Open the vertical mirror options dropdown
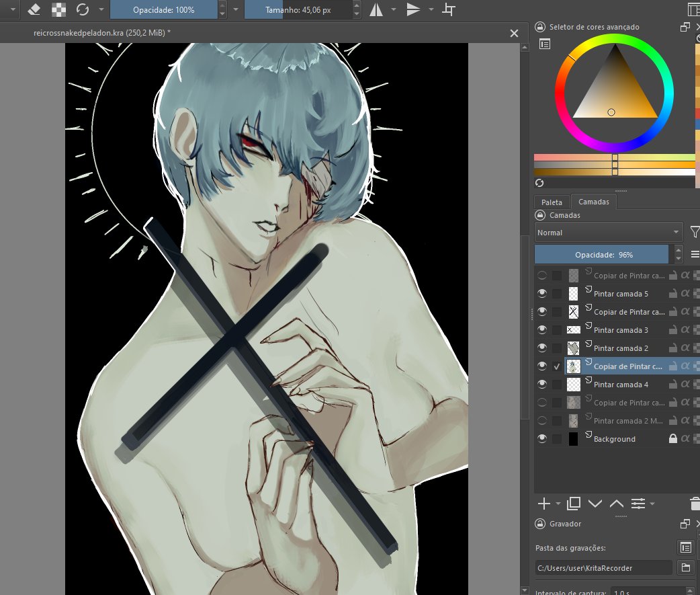 coord(431,9)
